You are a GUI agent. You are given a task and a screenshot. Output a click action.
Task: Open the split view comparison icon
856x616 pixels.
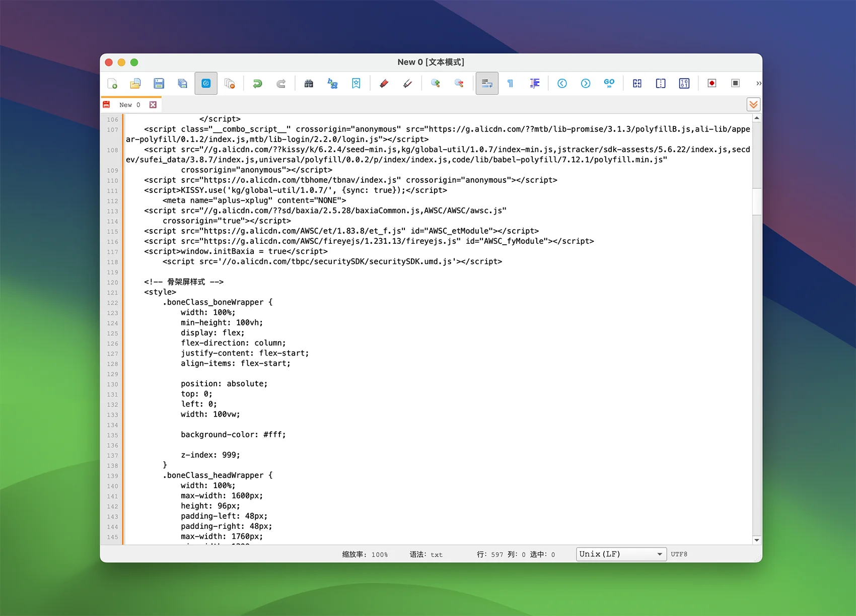pos(661,84)
